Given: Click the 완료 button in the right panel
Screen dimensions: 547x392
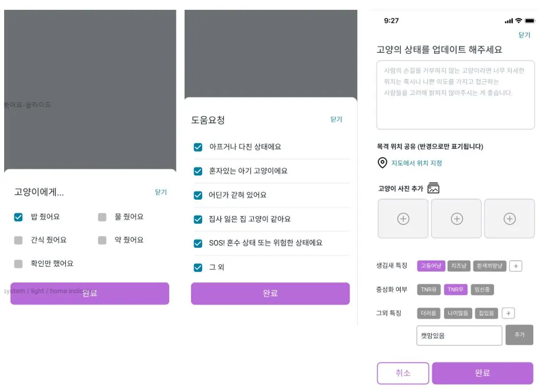Looking at the screenshot, I should coord(482,373).
